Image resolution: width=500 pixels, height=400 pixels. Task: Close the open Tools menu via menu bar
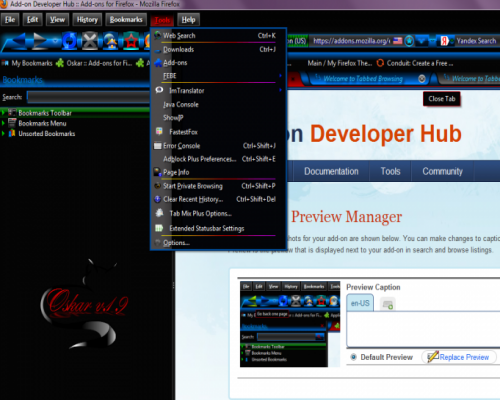click(162, 20)
